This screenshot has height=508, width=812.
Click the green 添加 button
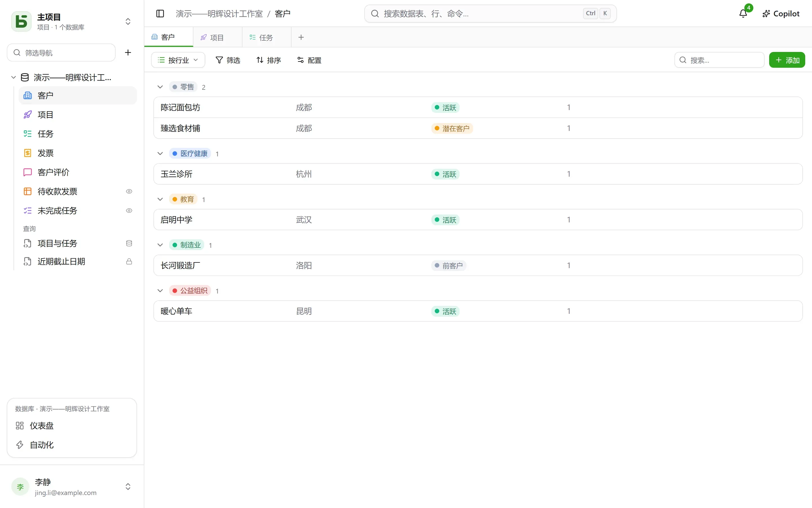[x=787, y=60]
